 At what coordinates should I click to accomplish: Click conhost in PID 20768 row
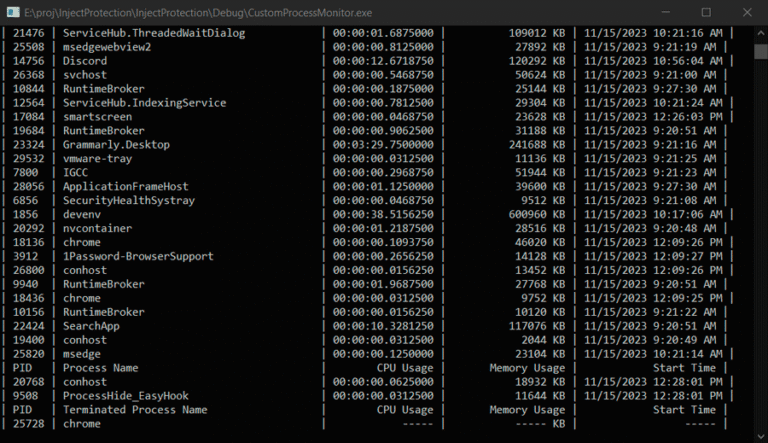pos(85,382)
